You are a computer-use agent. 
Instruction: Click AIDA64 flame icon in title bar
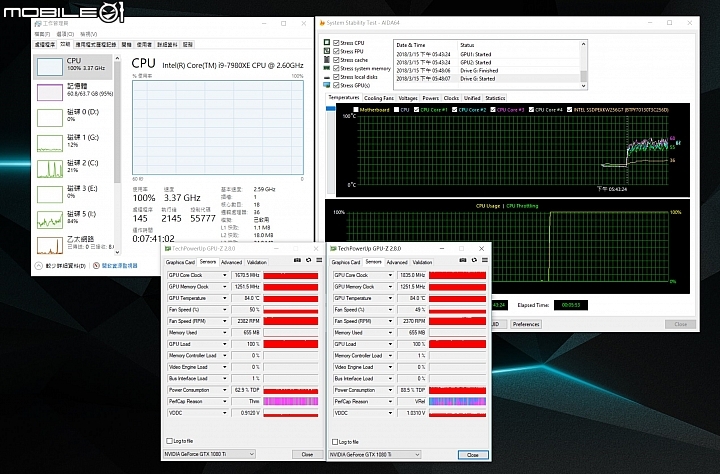click(x=322, y=23)
